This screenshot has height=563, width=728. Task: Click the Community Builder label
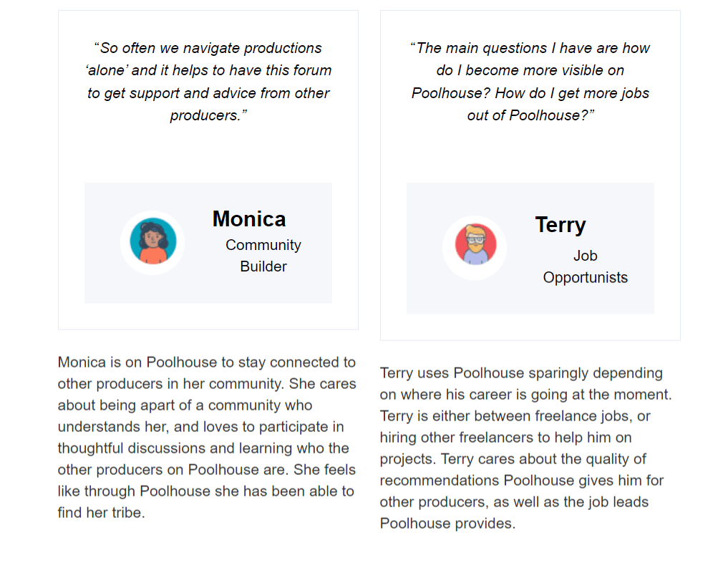tap(263, 256)
